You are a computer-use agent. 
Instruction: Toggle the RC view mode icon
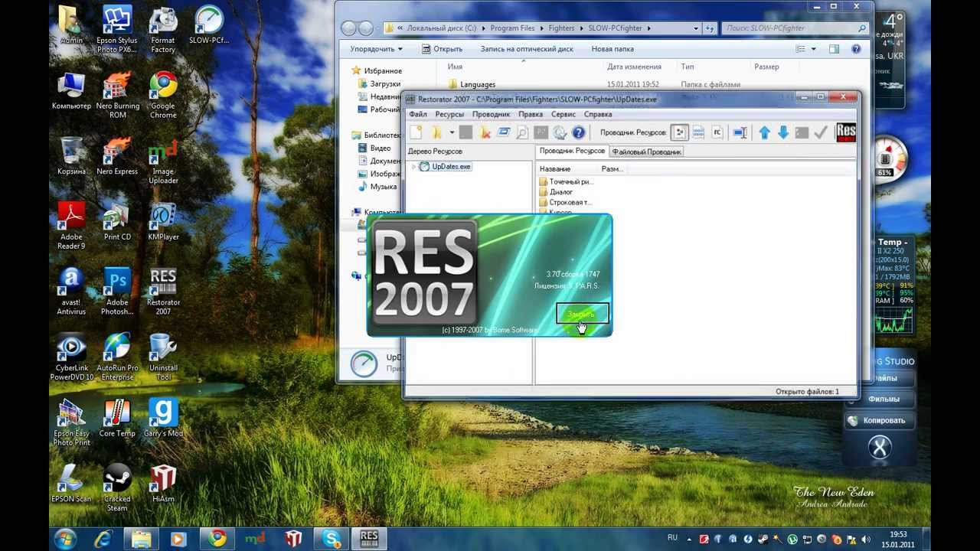[717, 132]
